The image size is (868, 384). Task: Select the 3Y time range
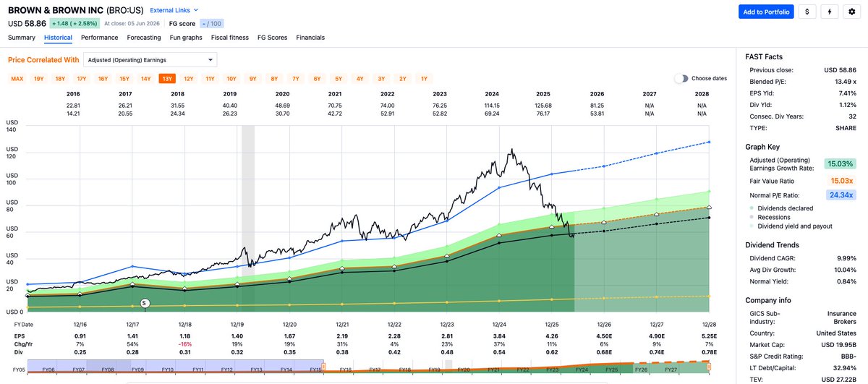(x=381, y=78)
